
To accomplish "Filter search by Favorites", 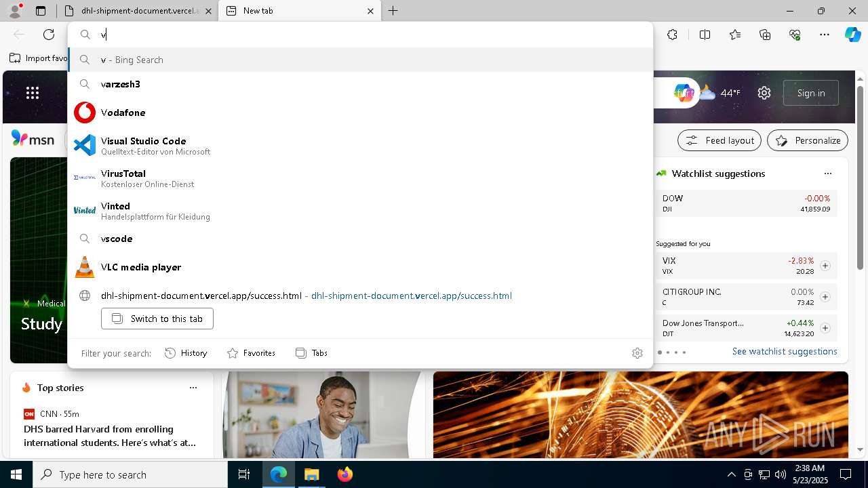I will [x=251, y=353].
